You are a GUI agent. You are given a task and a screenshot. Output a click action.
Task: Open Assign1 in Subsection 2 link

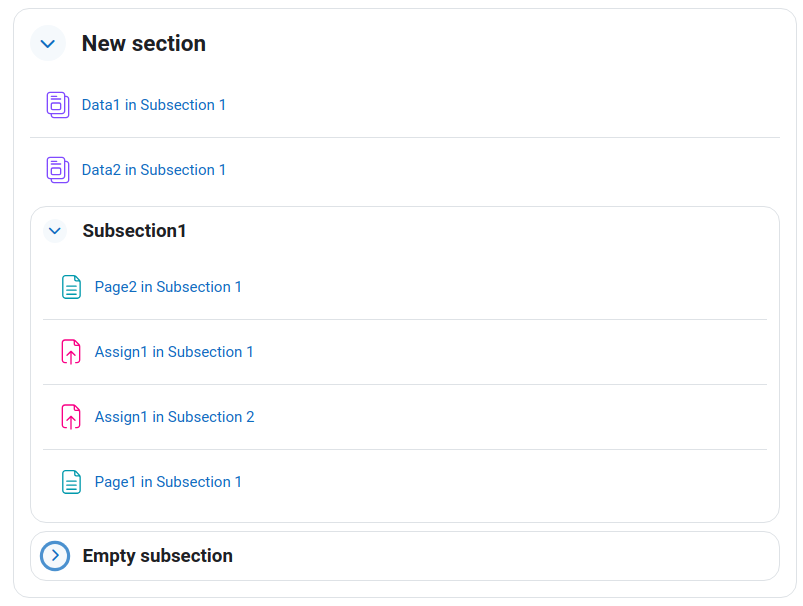click(175, 417)
